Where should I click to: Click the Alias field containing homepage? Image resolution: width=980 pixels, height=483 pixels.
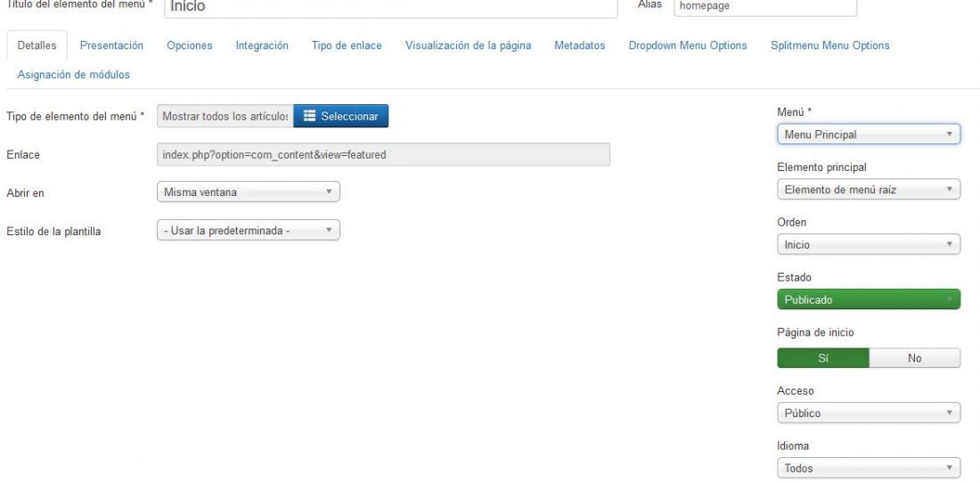[x=765, y=6]
